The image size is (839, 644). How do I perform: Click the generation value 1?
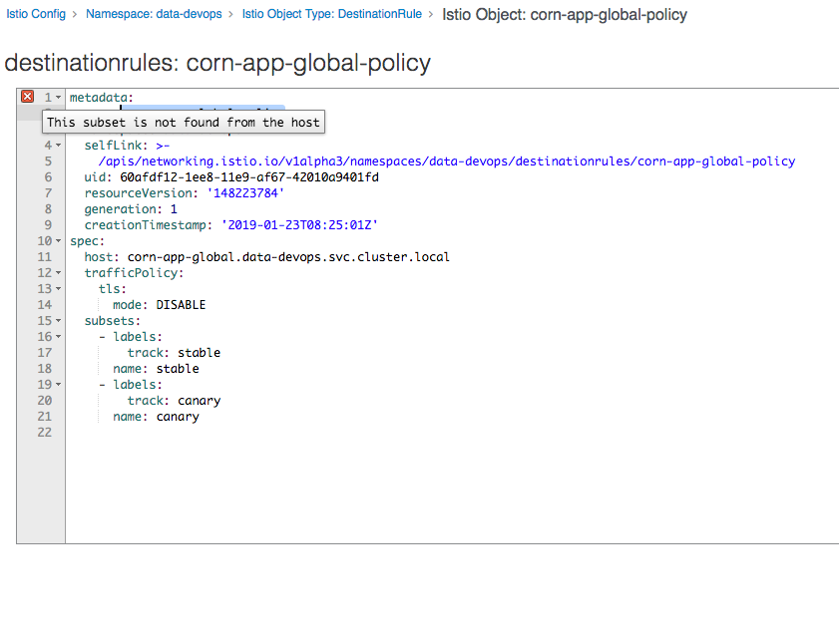pyautogui.click(x=174, y=209)
